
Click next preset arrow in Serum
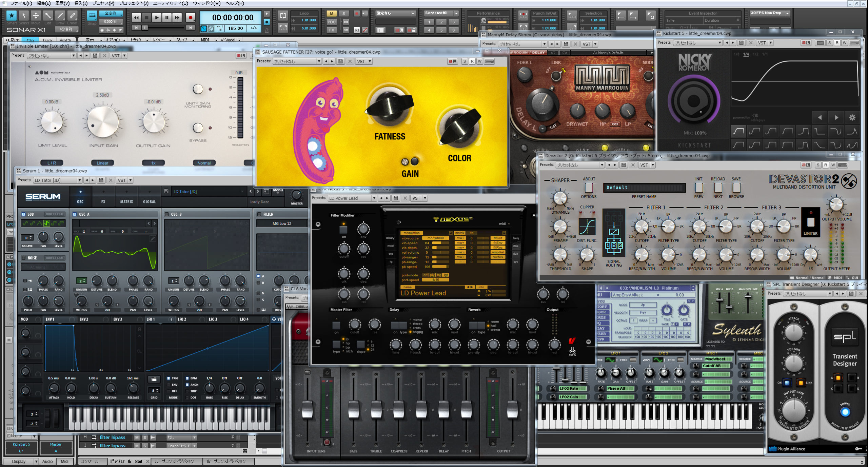click(x=258, y=192)
